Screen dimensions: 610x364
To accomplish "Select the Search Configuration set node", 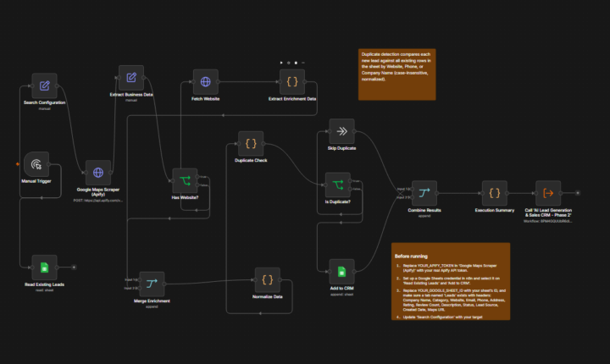I will [x=44, y=85].
